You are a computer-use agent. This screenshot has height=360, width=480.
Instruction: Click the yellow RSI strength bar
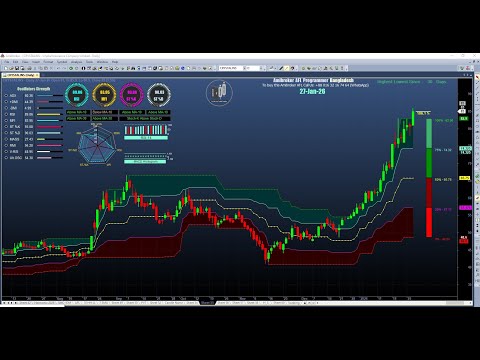[49, 114]
